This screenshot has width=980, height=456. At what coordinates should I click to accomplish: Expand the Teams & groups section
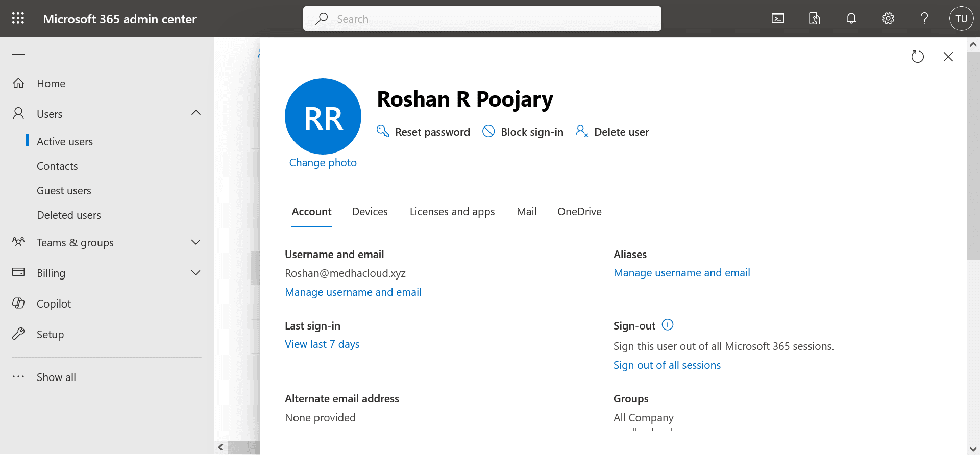tap(195, 242)
